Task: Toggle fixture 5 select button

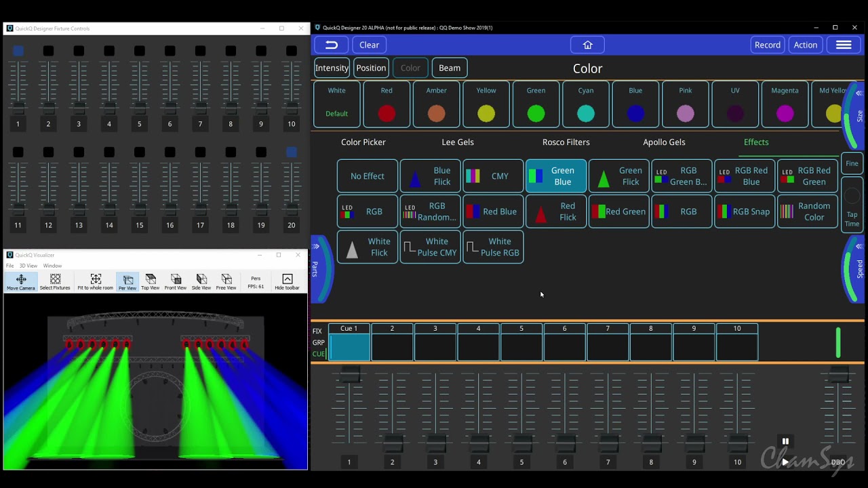Action: coord(139,51)
